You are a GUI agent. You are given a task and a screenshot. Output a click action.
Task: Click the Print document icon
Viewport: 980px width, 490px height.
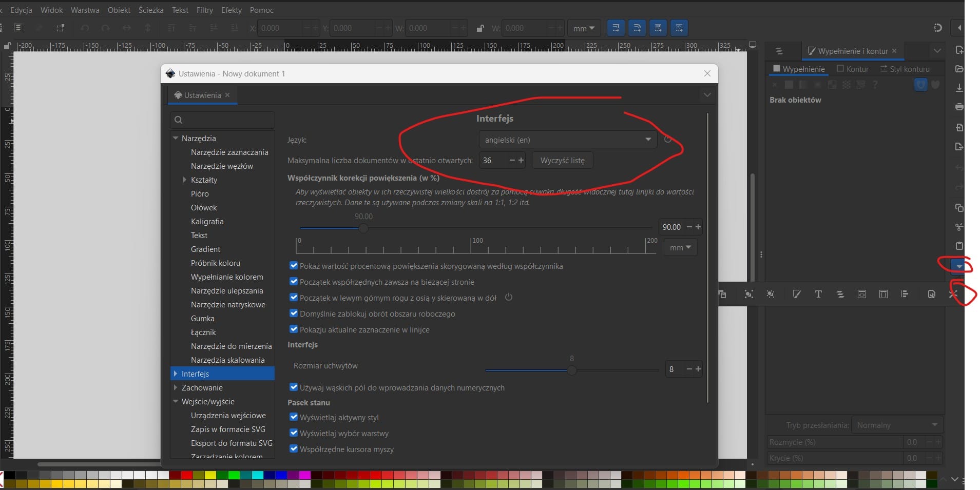pyautogui.click(x=959, y=107)
